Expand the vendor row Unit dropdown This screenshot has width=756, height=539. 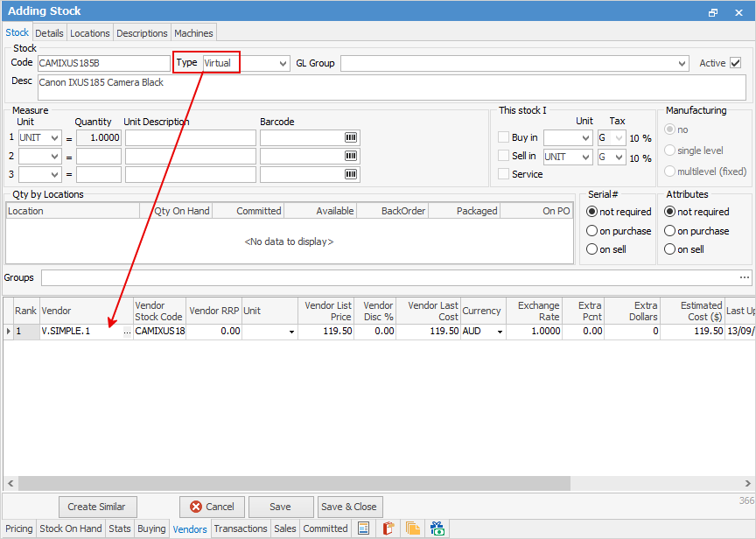[291, 332]
